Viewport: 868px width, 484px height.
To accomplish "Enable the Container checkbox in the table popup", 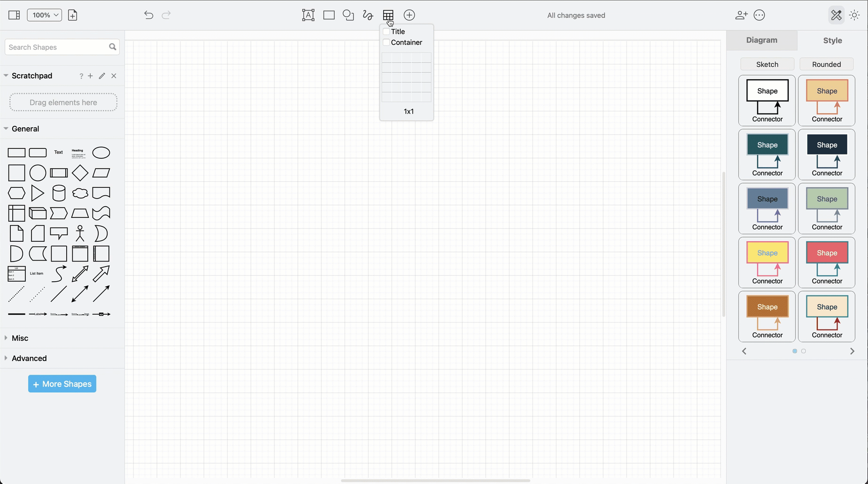I will 386,42.
